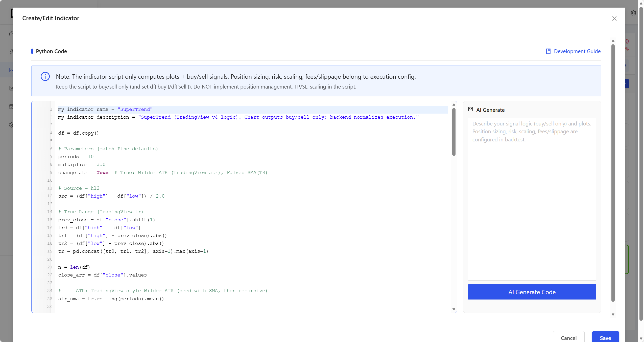Click the '# Parameters (match Pine defaults)' comment
This screenshot has height=342, width=644.
(x=108, y=149)
